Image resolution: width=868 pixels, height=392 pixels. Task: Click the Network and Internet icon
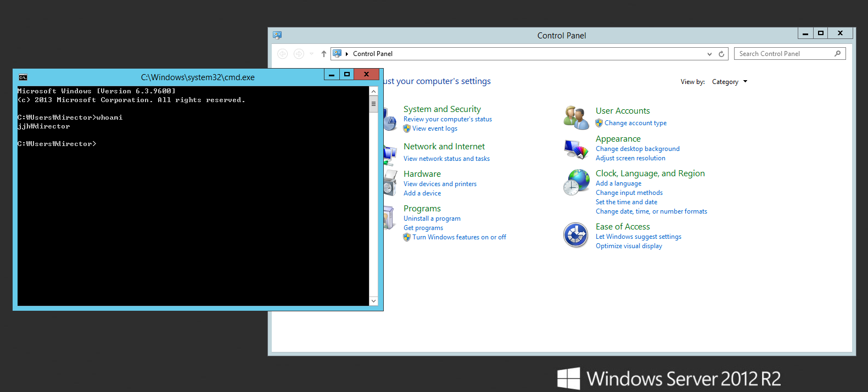[390, 155]
